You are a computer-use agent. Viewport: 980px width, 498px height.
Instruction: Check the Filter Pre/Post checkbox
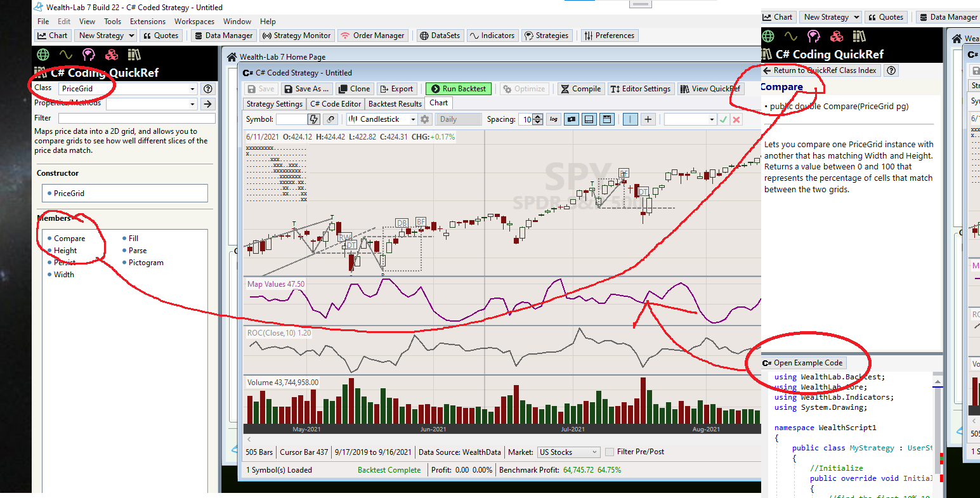click(x=610, y=452)
